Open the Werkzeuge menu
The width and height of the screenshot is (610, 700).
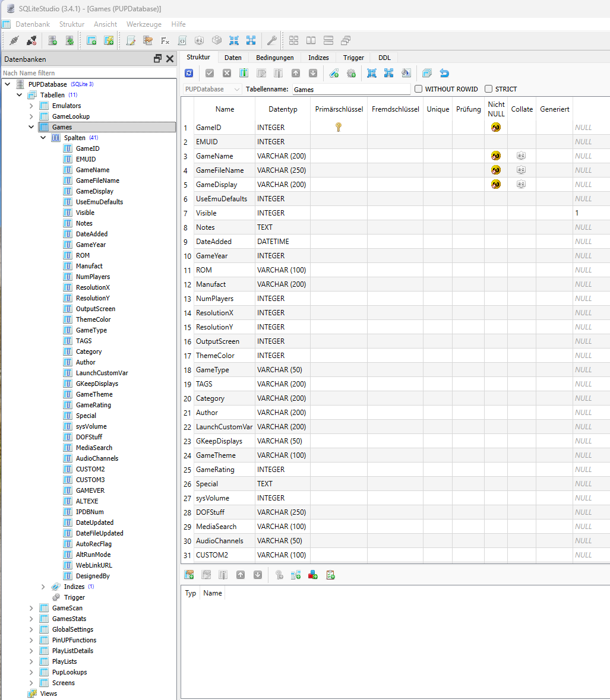tap(144, 24)
